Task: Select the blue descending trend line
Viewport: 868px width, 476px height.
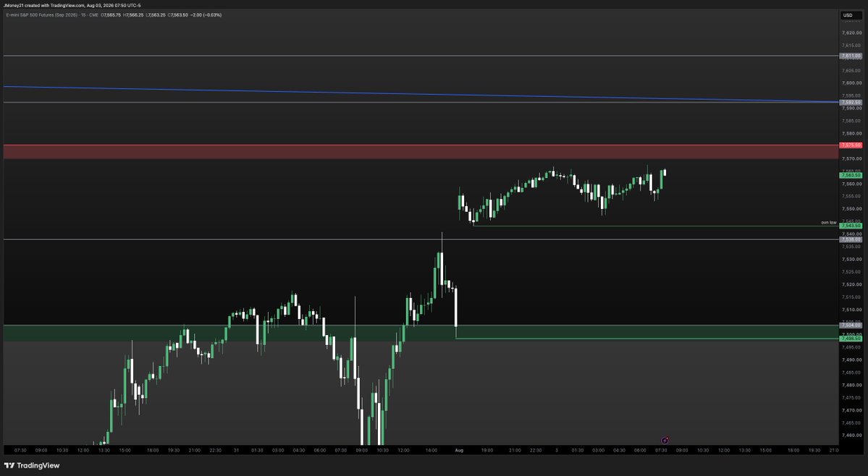Action: [x=421, y=94]
